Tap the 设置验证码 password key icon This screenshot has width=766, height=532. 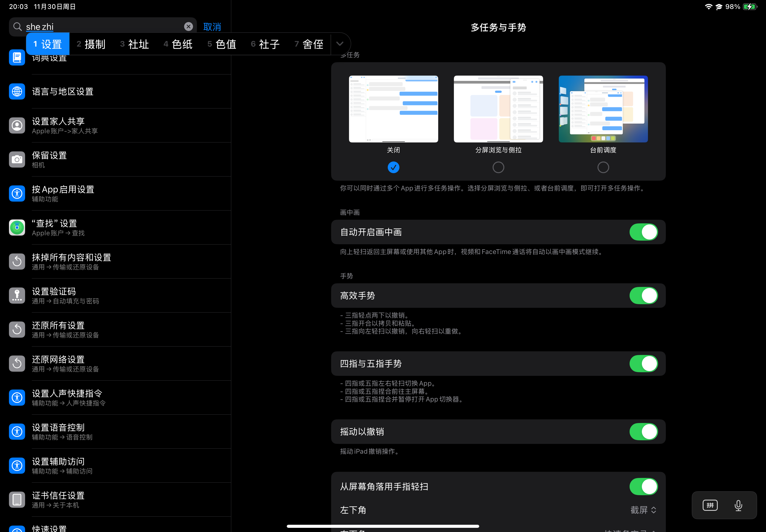point(17,296)
